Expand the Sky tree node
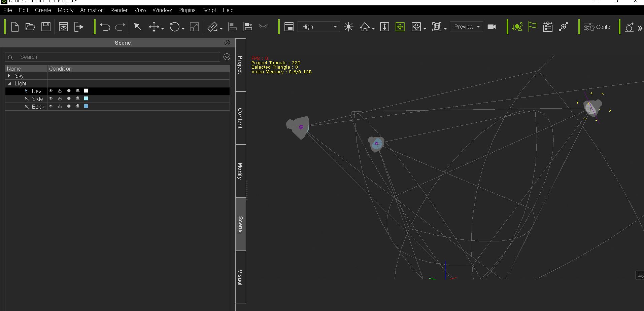 (9, 76)
